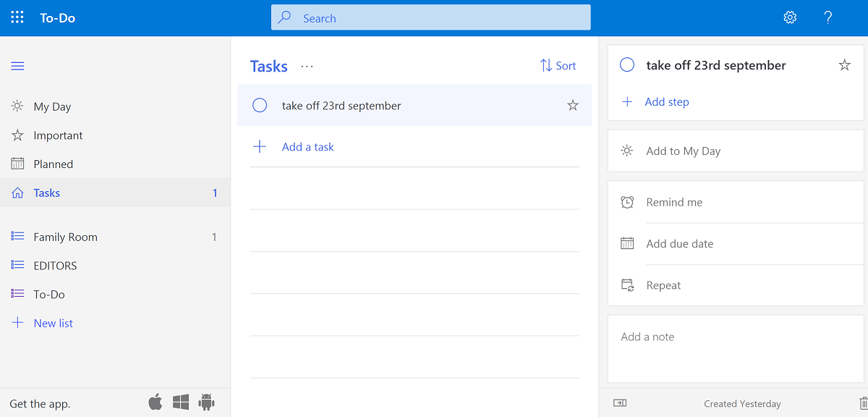Click Add due date
This screenshot has width=868, height=417.
(x=736, y=244)
